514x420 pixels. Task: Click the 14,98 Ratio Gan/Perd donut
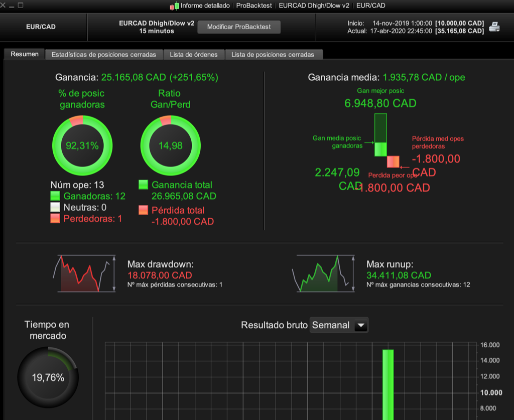coord(171,146)
